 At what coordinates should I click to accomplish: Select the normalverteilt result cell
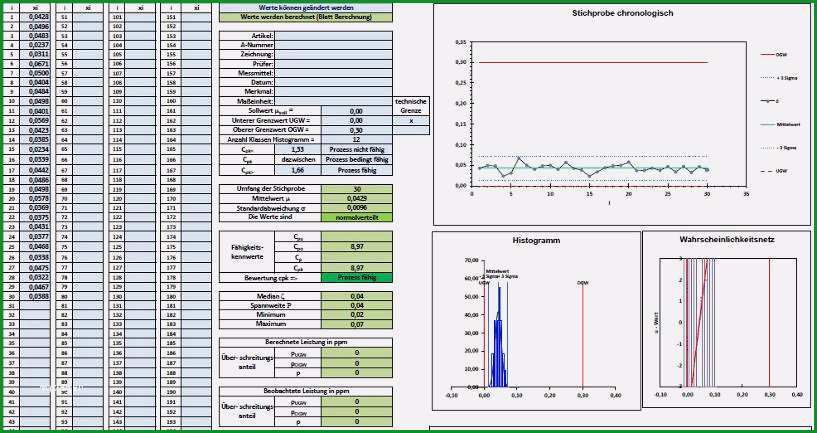(357, 217)
